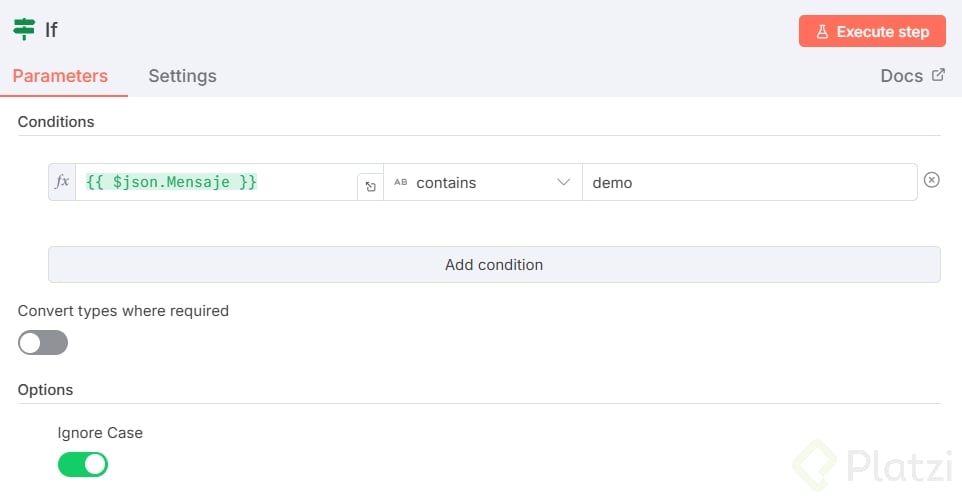Open the Docs link
Screen dimensions: 962x497
pyautogui.click(x=901, y=76)
